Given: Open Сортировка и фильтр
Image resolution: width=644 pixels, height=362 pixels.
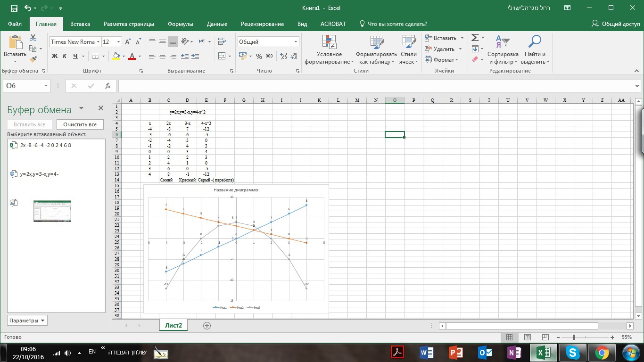Looking at the screenshot, I should [503, 50].
